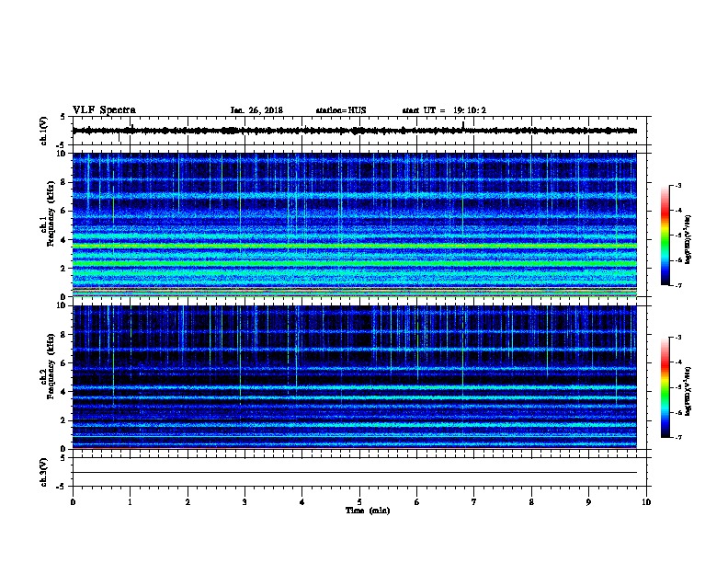Click time axis tick label "5"
728x563 pixels.
coord(359,502)
